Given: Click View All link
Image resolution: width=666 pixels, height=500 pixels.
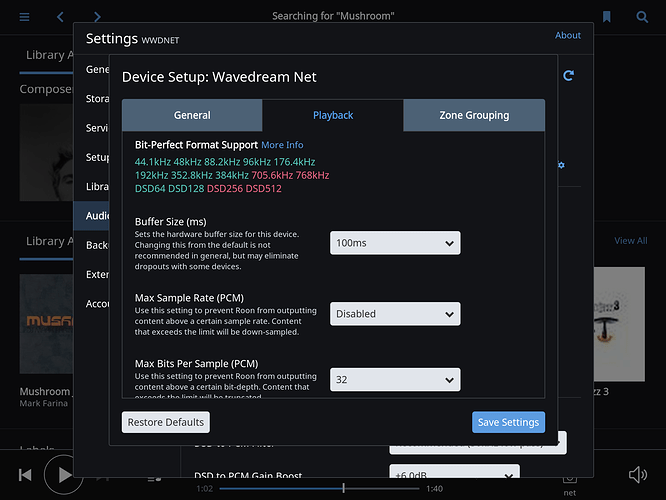Looking at the screenshot, I should [631, 241].
